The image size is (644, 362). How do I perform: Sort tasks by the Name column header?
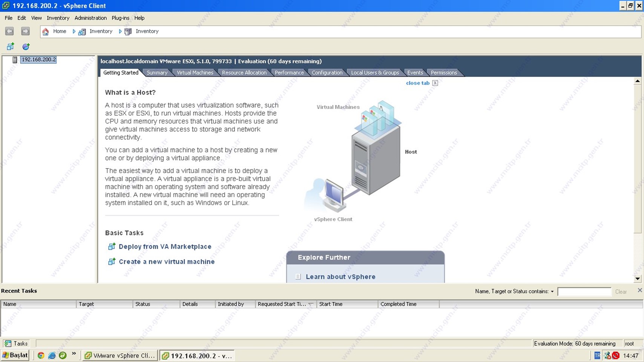click(38, 304)
